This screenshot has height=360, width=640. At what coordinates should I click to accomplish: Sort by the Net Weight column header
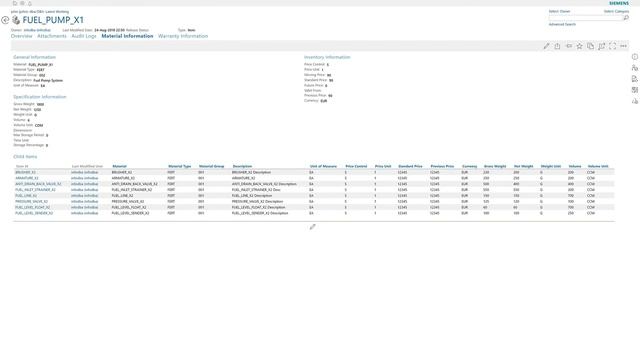tap(524, 167)
